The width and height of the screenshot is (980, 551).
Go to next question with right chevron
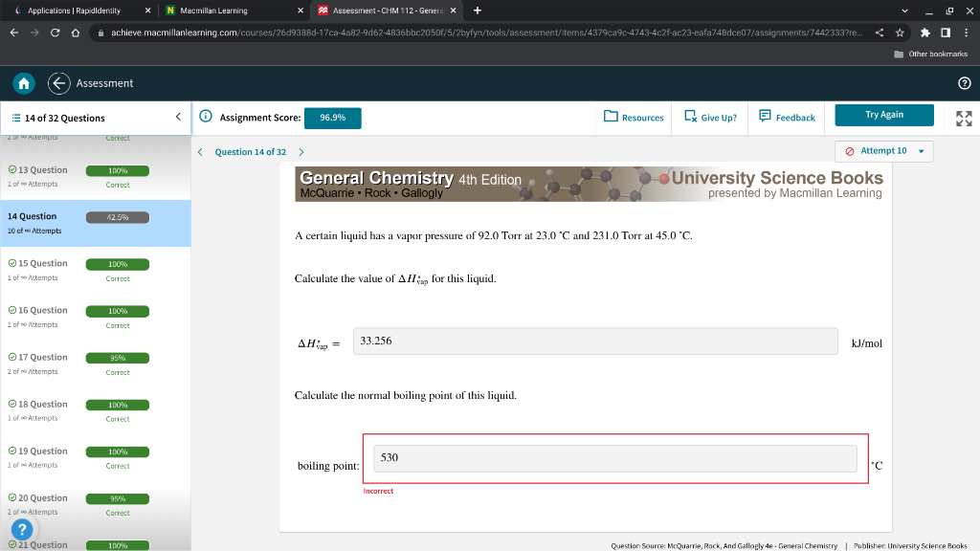click(303, 151)
